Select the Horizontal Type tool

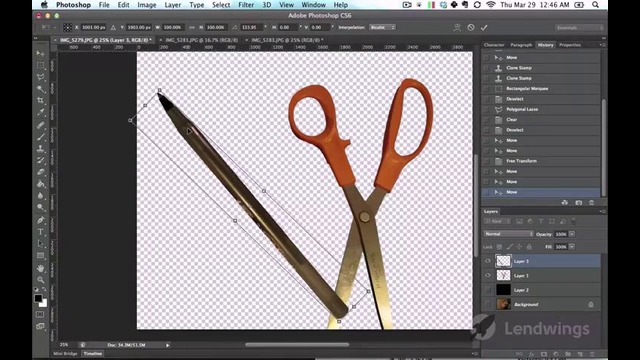(40, 232)
